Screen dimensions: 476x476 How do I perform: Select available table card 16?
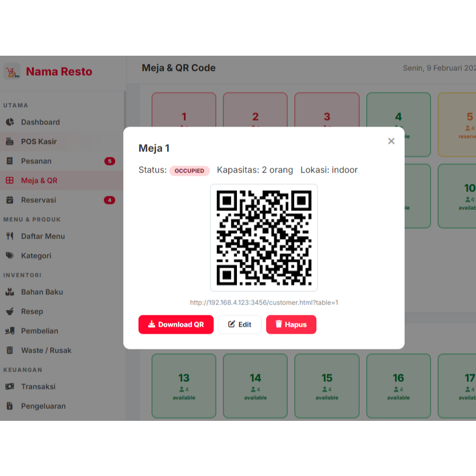pyautogui.click(x=399, y=386)
